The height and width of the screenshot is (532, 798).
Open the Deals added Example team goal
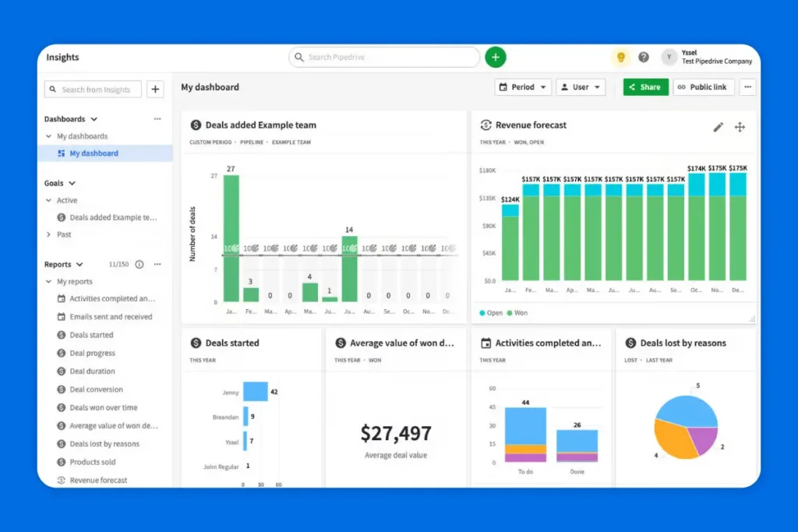pos(108,217)
